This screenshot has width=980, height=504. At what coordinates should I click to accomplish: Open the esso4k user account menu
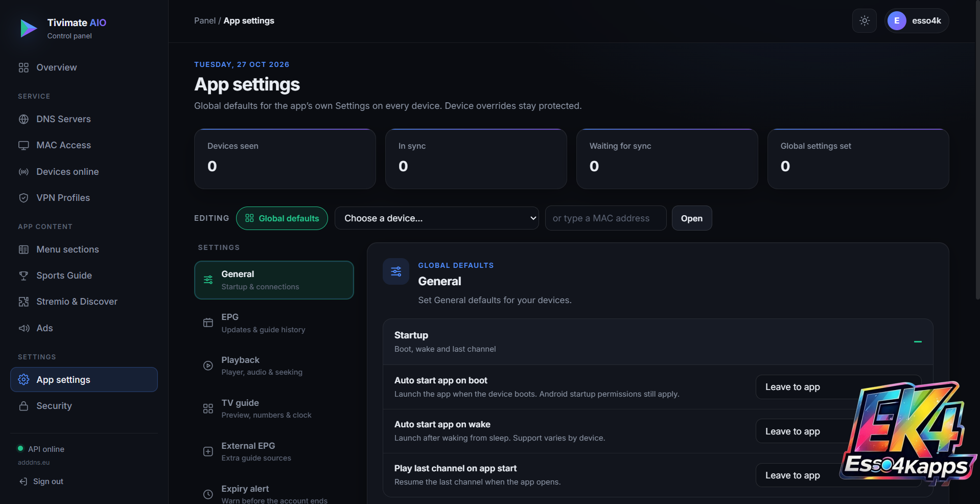(x=917, y=21)
